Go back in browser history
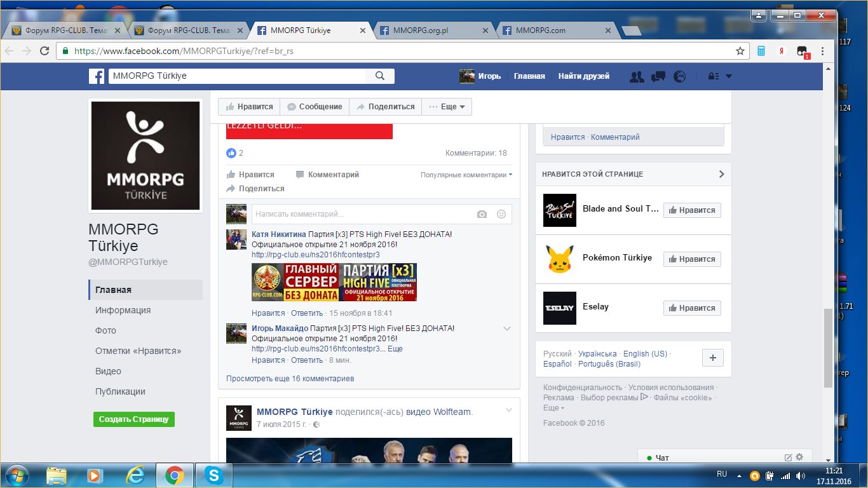This screenshot has width=868, height=488. click(10, 51)
